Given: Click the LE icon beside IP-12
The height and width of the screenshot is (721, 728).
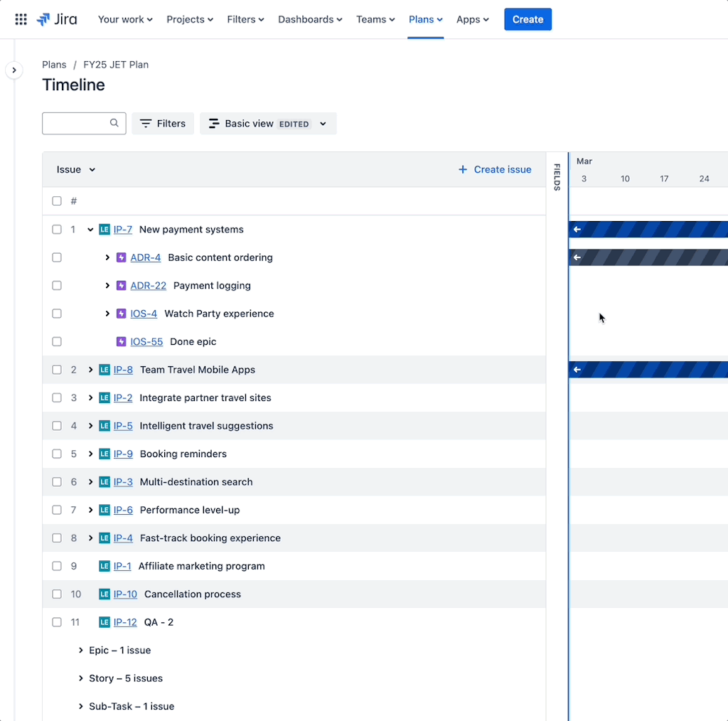Looking at the screenshot, I should point(103,621).
